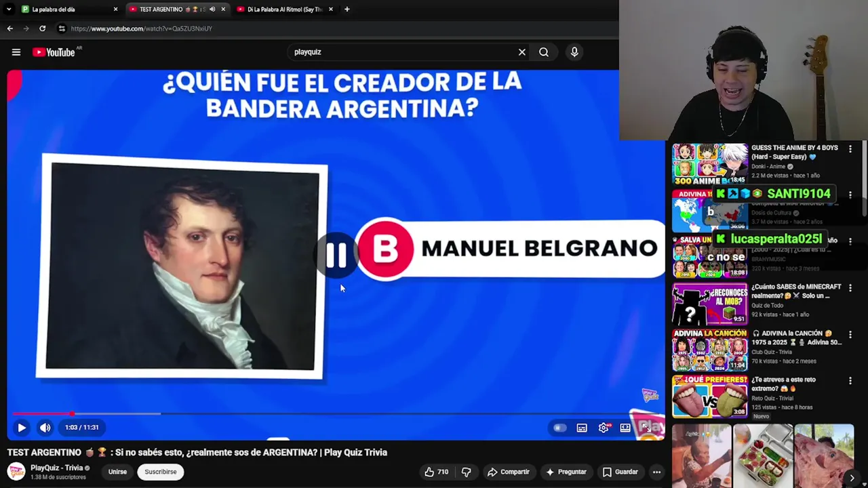Click the 1:03 / 11:31 time display
This screenshot has height=488, width=868.
pos(82,428)
